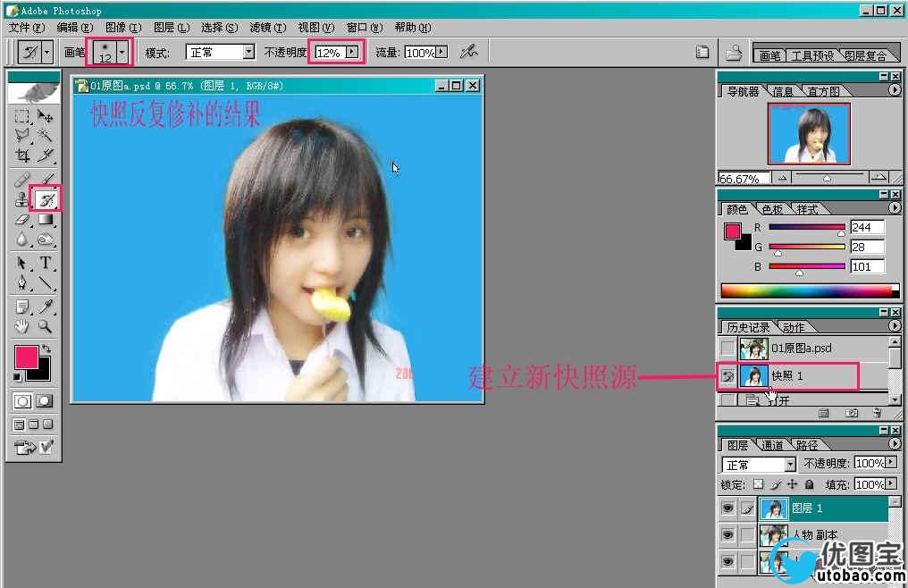The image size is (908, 588).
Task: Select the History Brush tool
Action: (46, 199)
